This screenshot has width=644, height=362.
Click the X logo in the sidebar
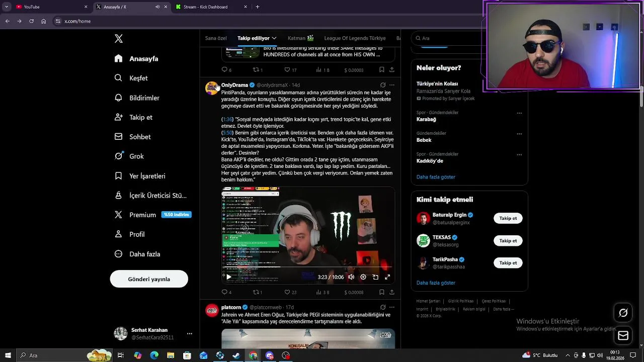(119, 39)
